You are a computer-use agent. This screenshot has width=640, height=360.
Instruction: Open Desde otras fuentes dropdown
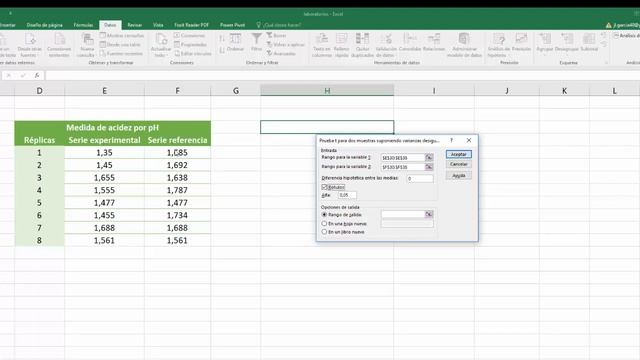pos(29,45)
